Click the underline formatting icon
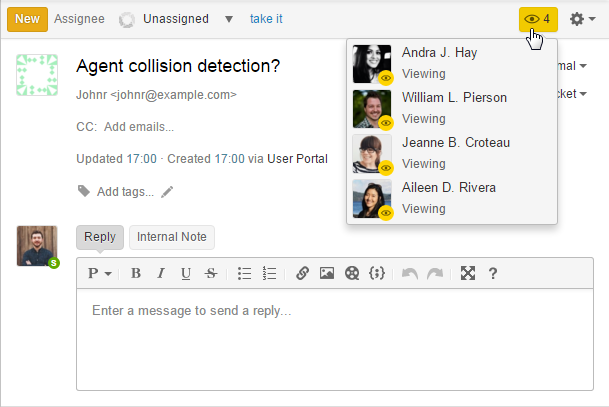The image size is (609, 407). (185, 273)
